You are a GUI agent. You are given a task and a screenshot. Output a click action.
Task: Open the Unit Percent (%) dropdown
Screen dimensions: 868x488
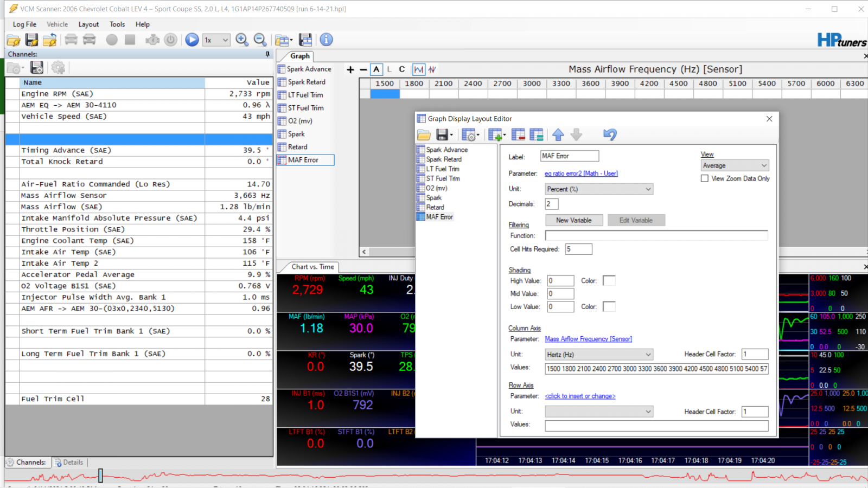pos(599,189)
